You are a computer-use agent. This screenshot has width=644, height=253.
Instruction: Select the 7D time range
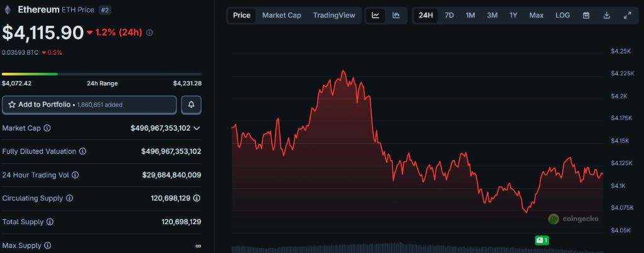(449, 15)
